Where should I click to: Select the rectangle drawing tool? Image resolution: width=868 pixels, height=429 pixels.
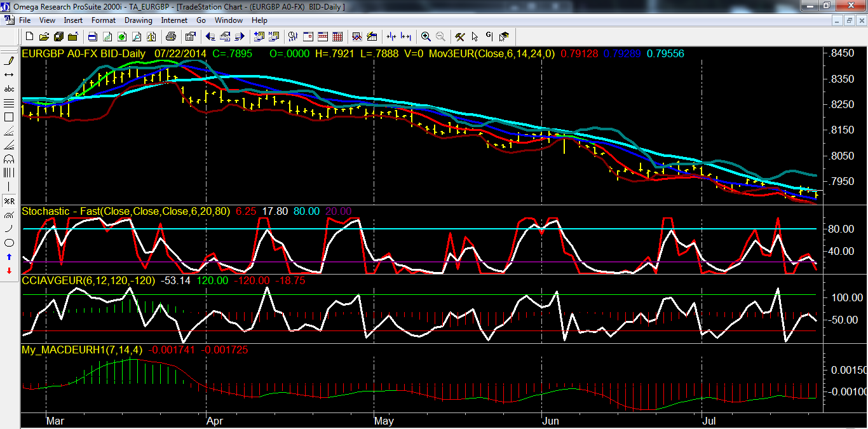(9, 117)
